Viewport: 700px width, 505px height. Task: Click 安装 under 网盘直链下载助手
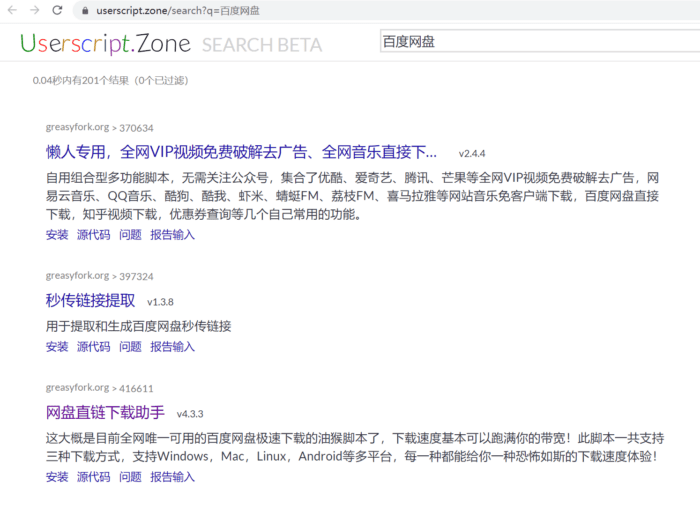click(x=57, y=477)
